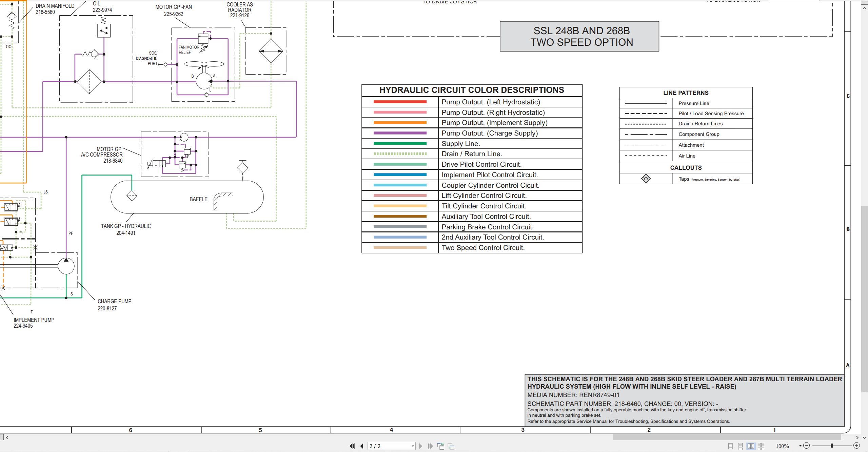Go to the first page
The height and width of the screenshot is (452, 868).
352,446
